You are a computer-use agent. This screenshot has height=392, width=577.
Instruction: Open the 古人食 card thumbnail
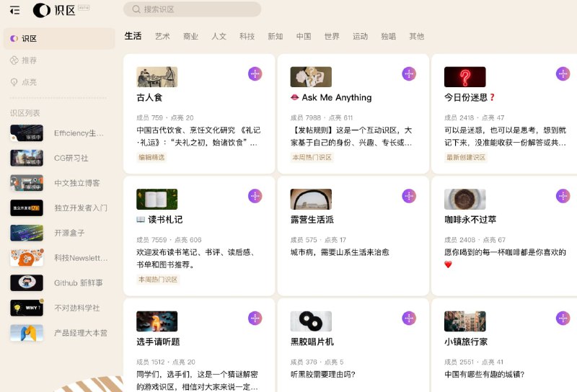click(157, 77)
